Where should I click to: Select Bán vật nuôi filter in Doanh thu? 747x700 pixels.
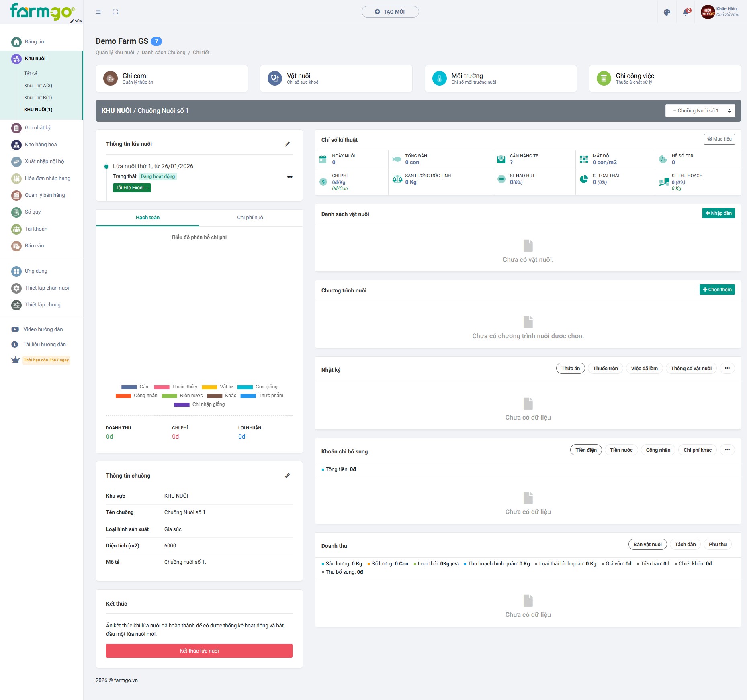(647, 545)
